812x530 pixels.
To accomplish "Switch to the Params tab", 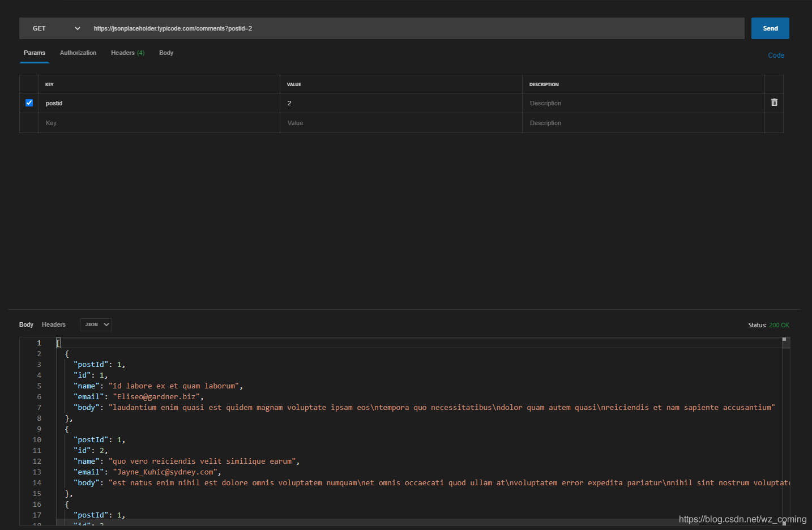I will [x=35, y=53].
